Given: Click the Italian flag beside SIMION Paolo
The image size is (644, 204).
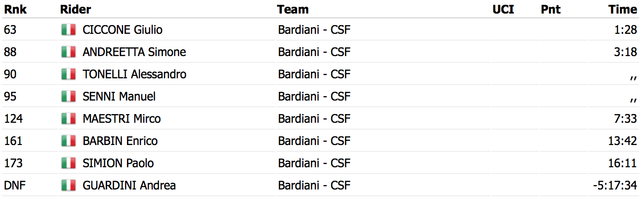Looking at the screenshot, I should pos(69,163).
